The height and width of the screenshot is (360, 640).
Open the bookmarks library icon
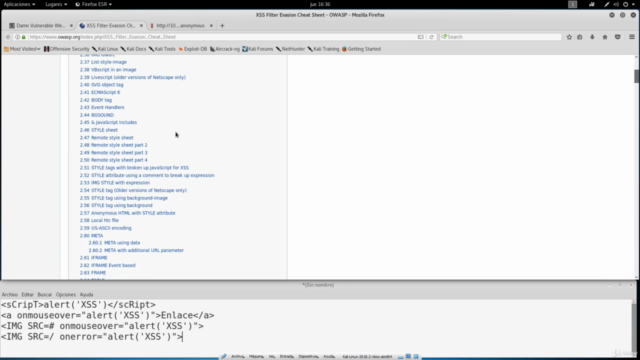point(580,37)
